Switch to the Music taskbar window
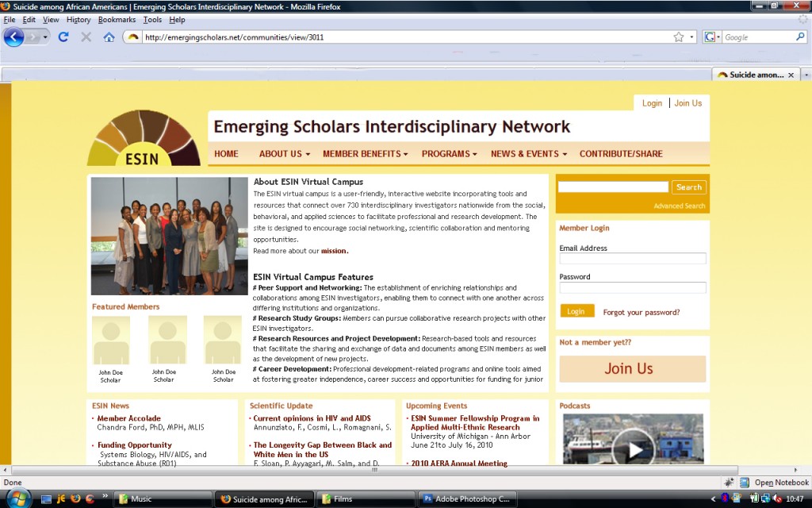 162,499
